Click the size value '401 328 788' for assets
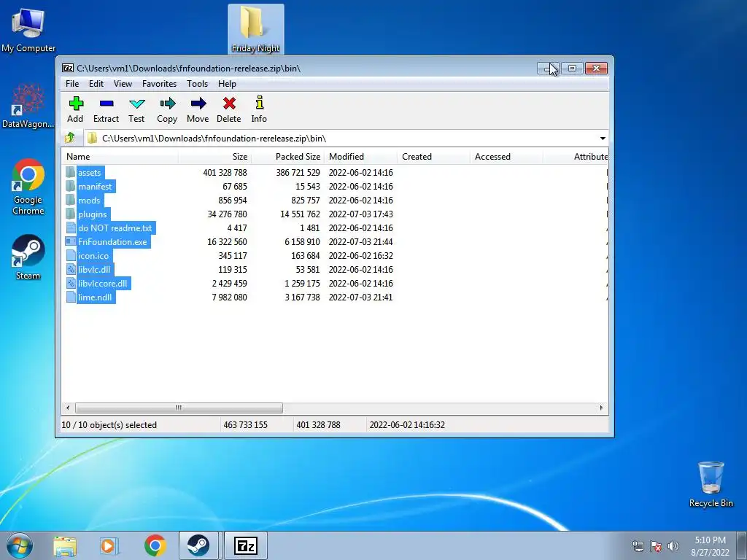 pyautogui.click(x=225, y=172)
